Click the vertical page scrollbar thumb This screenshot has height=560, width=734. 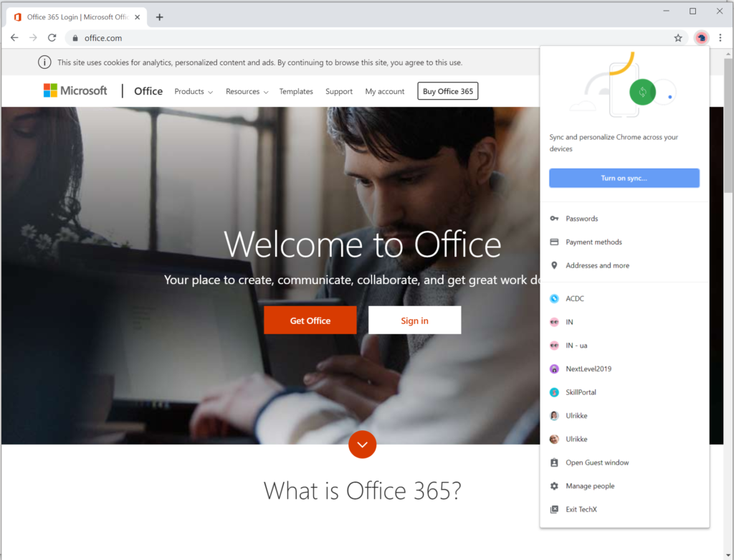click(728, 125)
